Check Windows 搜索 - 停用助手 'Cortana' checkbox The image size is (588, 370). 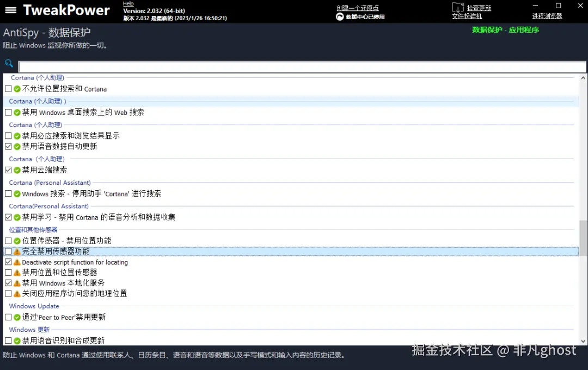coord(8,193)
